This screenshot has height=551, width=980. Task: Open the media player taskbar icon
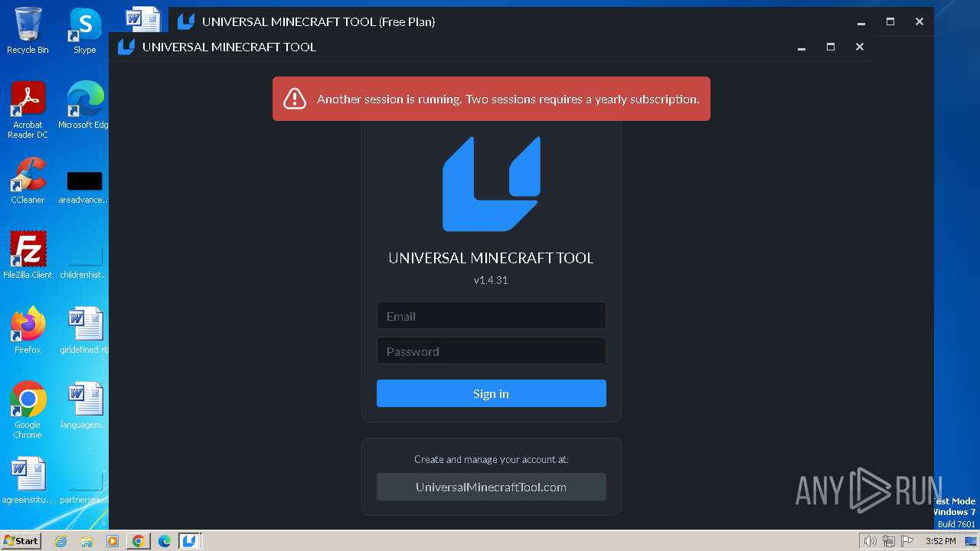click(113, 541)
